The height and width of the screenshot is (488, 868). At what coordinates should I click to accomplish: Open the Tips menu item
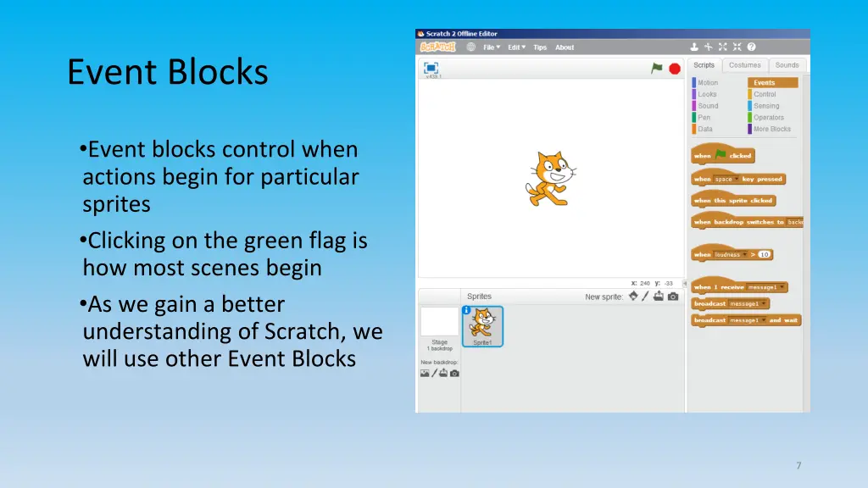click(540, 47)
